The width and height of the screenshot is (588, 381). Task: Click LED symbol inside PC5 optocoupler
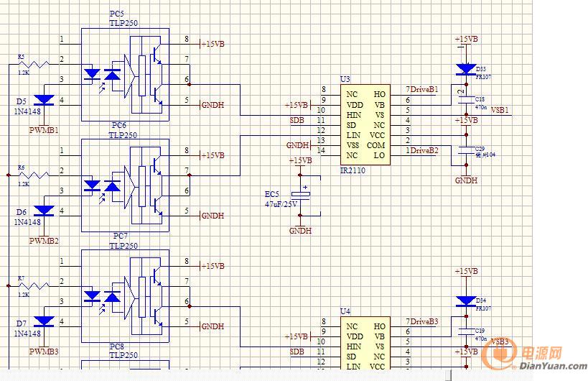point(92,74)
